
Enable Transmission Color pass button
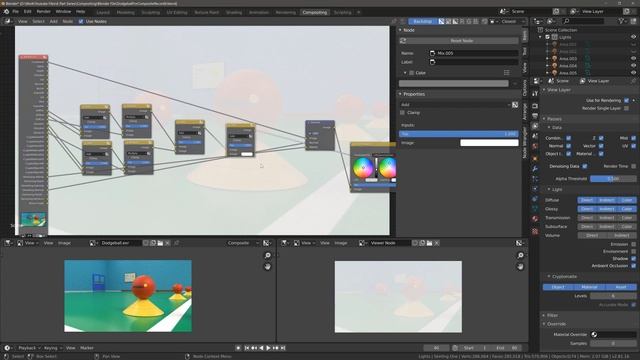(x=627, y=218)
